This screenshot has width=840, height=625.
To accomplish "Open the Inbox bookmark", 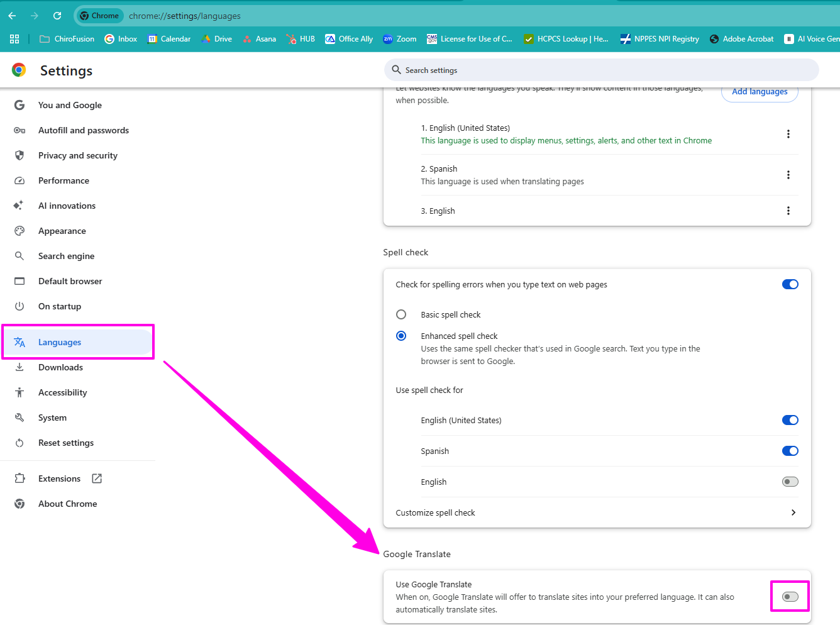I will coord(121,39).
